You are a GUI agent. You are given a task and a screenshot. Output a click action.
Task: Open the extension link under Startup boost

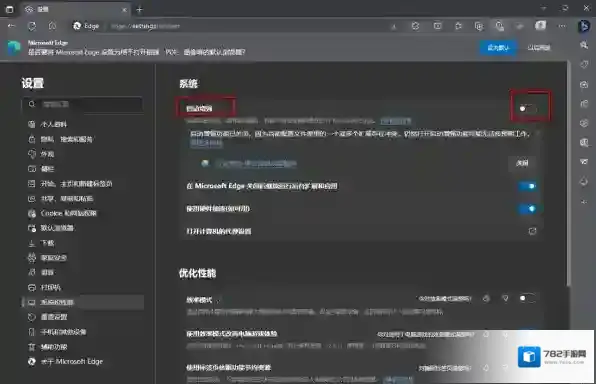point(256,163)
